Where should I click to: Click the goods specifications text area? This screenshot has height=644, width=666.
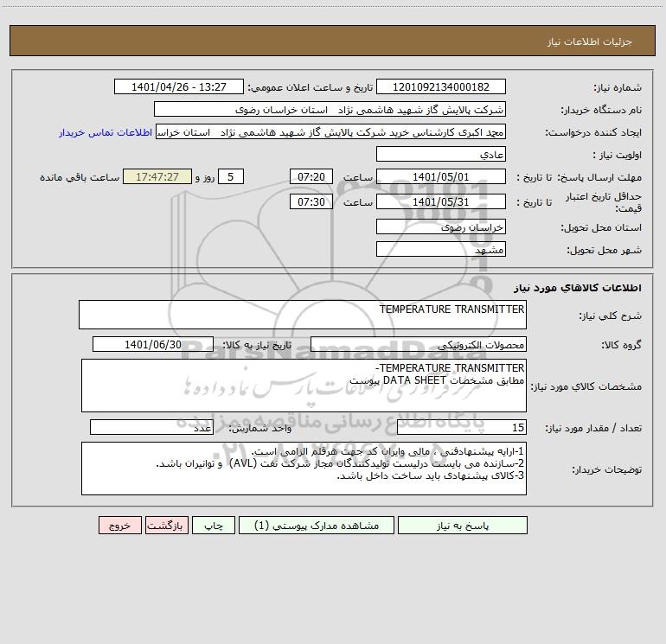(x=304, y=386)
